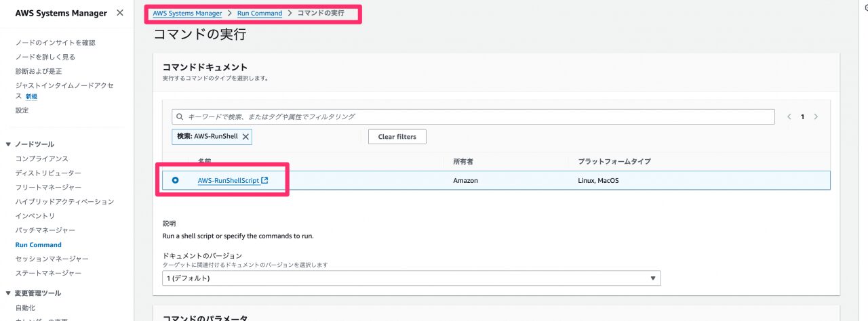The height and width of the screenshot is (321, 868).
Task: Click the AWS Systems Manager sidebar title
Action: [x=61, y=13]
